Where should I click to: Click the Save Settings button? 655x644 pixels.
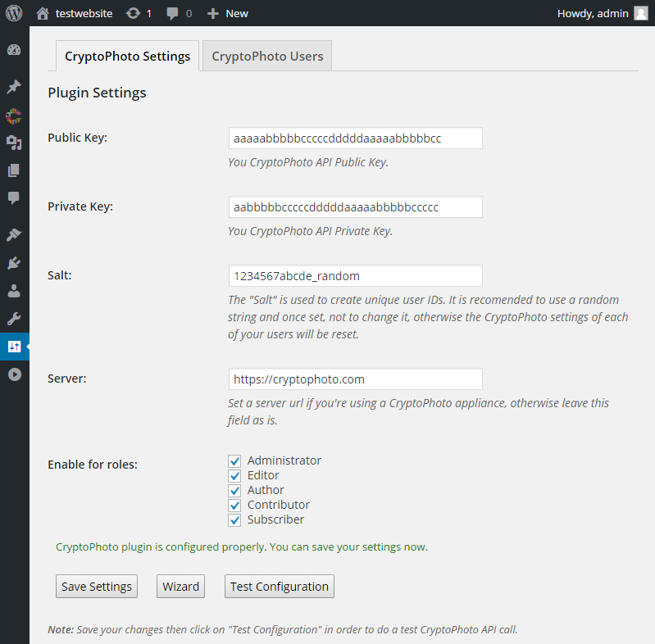pos(97,587)
